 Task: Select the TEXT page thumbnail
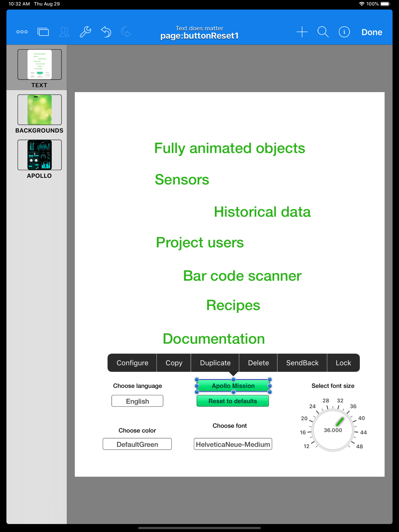click(x=40, y=64)
